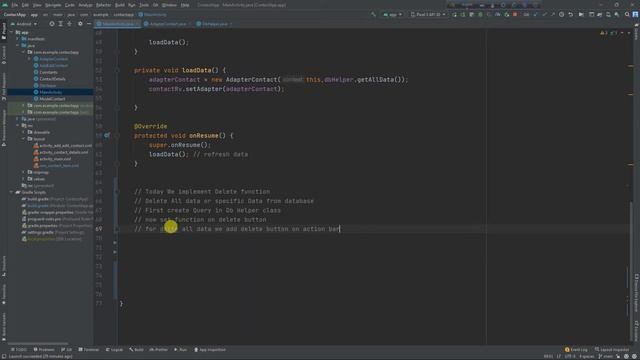The image size is (640, 360).
Task: Open the Code menu
Action: tap(70, 5)
